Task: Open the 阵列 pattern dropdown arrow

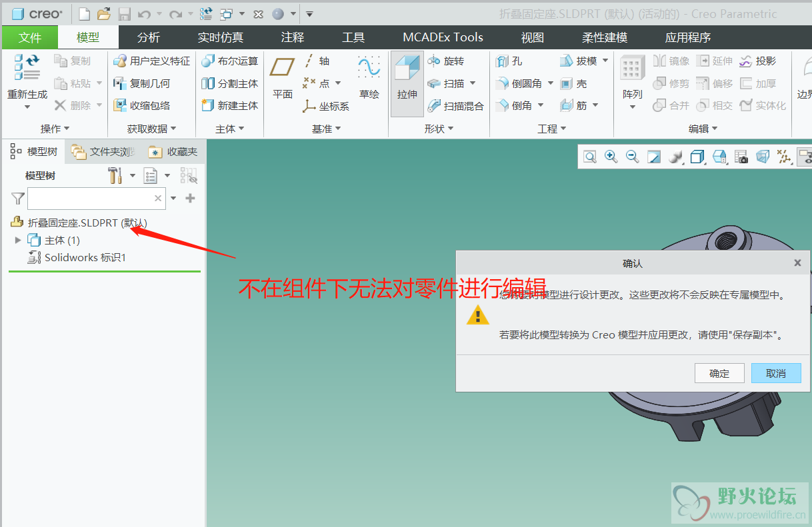Action: click(633, 107)
